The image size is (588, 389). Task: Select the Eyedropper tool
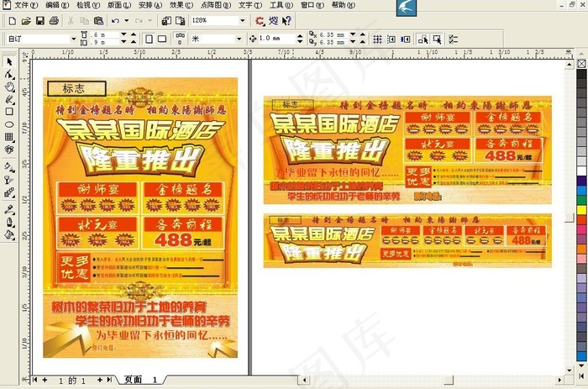point(9,210)
